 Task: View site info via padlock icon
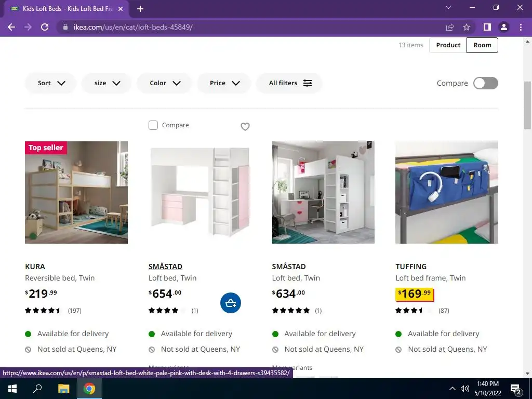click(65, 27)
